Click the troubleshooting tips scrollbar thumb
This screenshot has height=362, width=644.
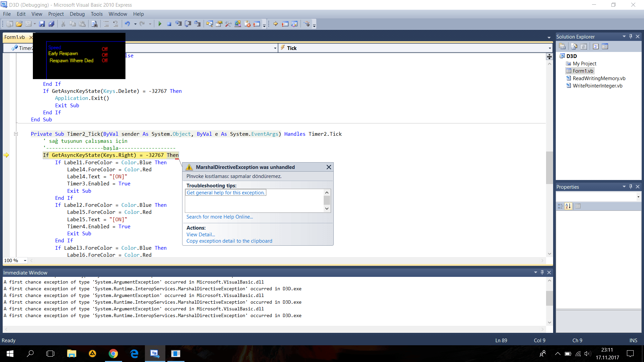327,200
